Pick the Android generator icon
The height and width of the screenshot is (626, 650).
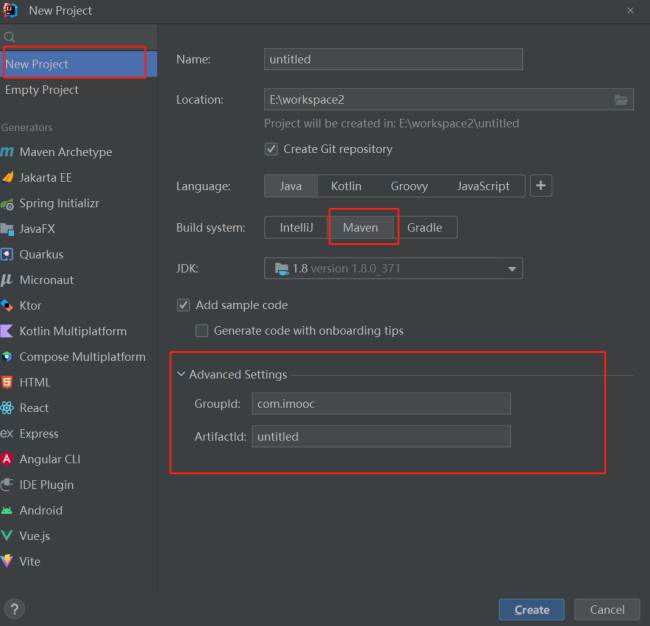point(8,510)
